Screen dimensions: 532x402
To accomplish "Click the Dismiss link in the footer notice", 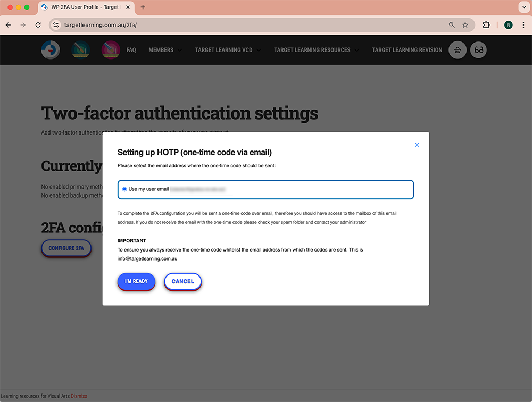I will (x=79, y=396).
